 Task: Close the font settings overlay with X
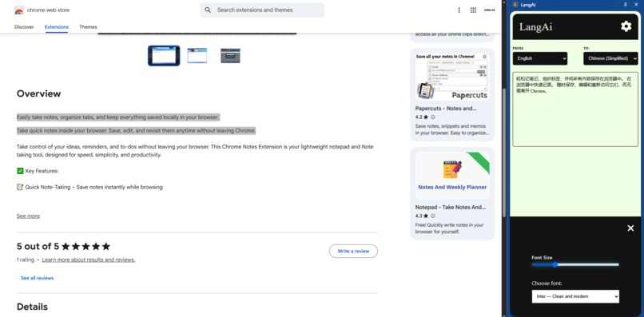point(630,228)
